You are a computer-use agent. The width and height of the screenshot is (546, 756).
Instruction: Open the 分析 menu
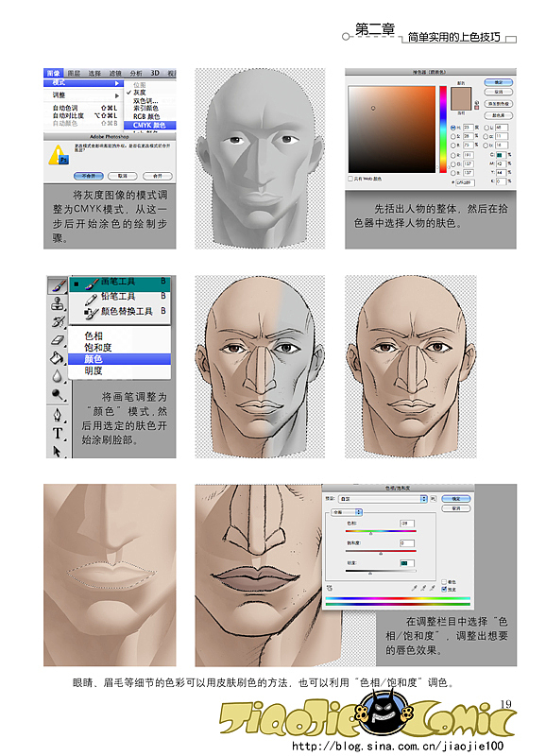pyautogui.click(x=136, y=74)
